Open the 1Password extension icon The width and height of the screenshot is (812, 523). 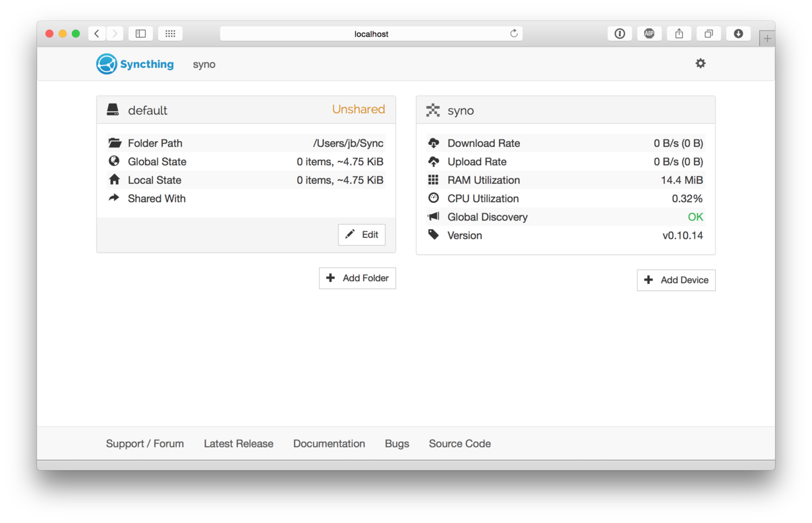[x=620, y=34]
